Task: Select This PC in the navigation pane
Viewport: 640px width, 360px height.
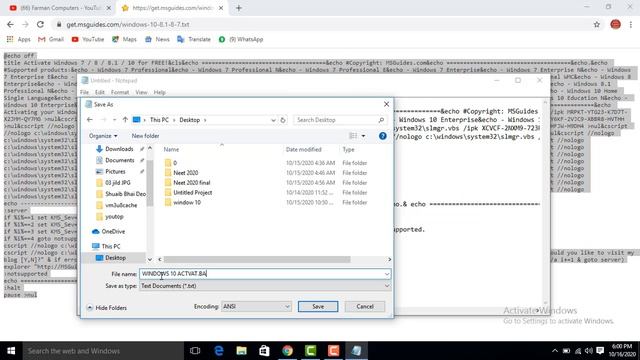Action: click(106, 247)
